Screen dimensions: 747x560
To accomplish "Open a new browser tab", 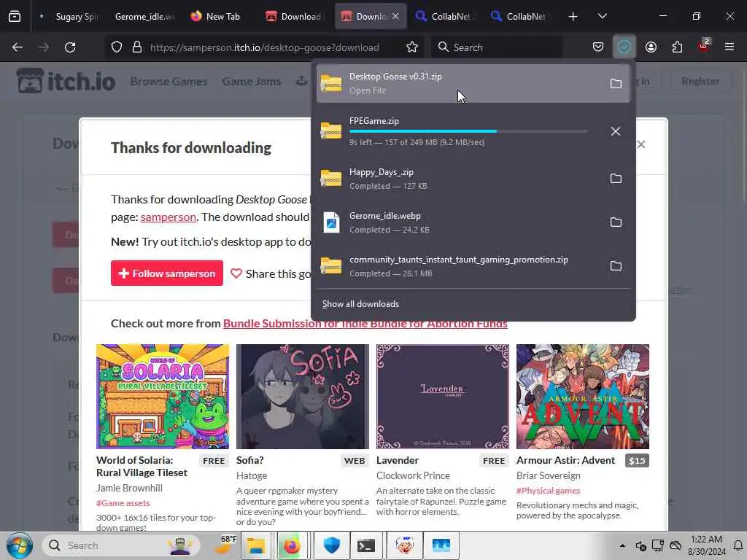I will [573, 17].
